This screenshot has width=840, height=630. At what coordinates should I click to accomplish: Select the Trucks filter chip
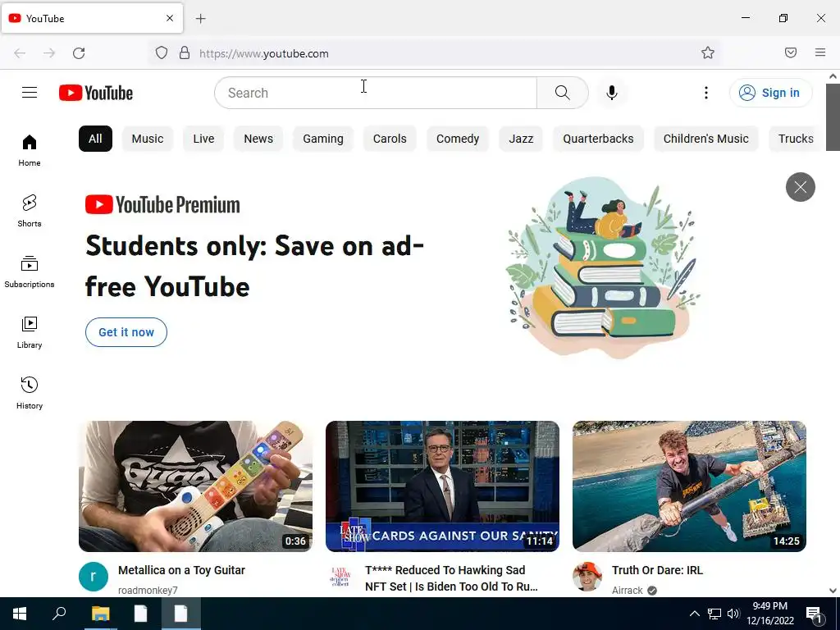click(x=796, y=139)
